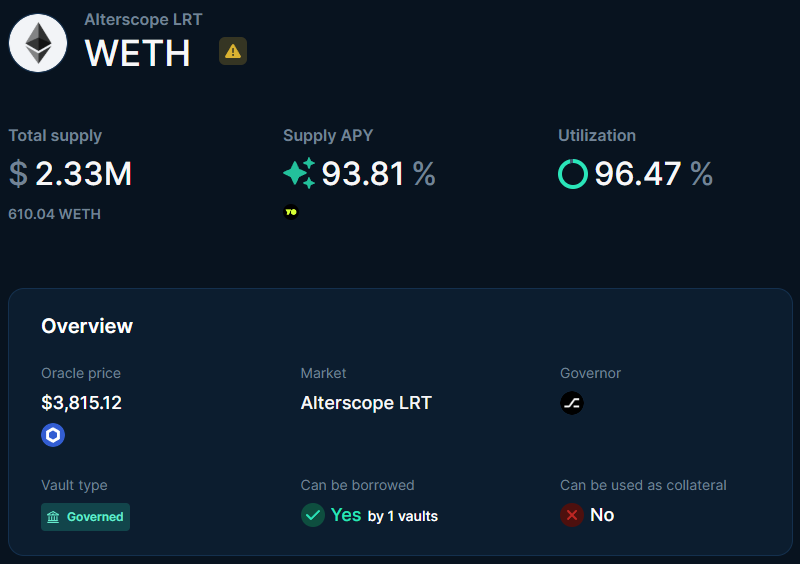Open the yellow warning triangle badge

click(233, 51)
